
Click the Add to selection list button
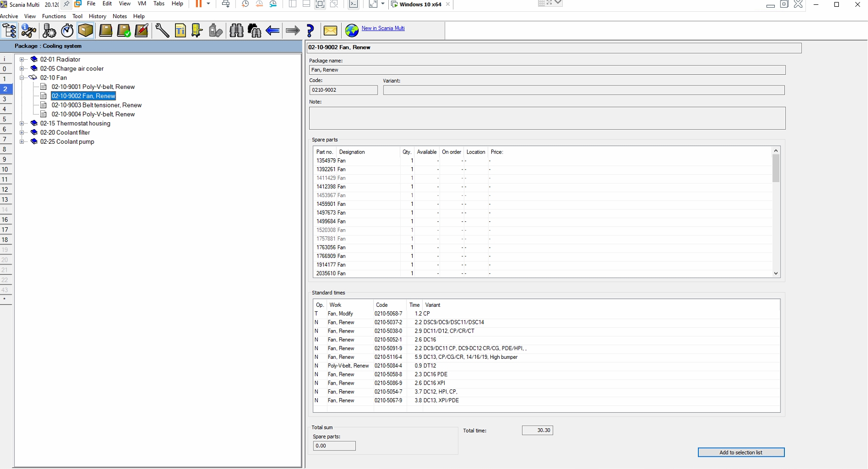point(741,452)
